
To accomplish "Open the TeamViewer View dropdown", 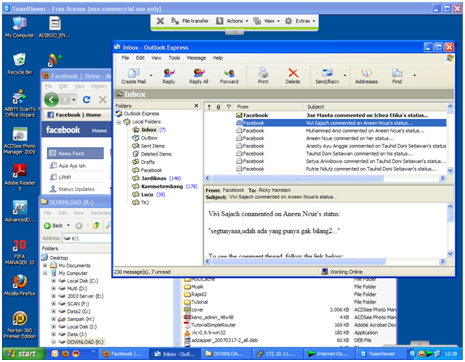I will coord(266,21).
